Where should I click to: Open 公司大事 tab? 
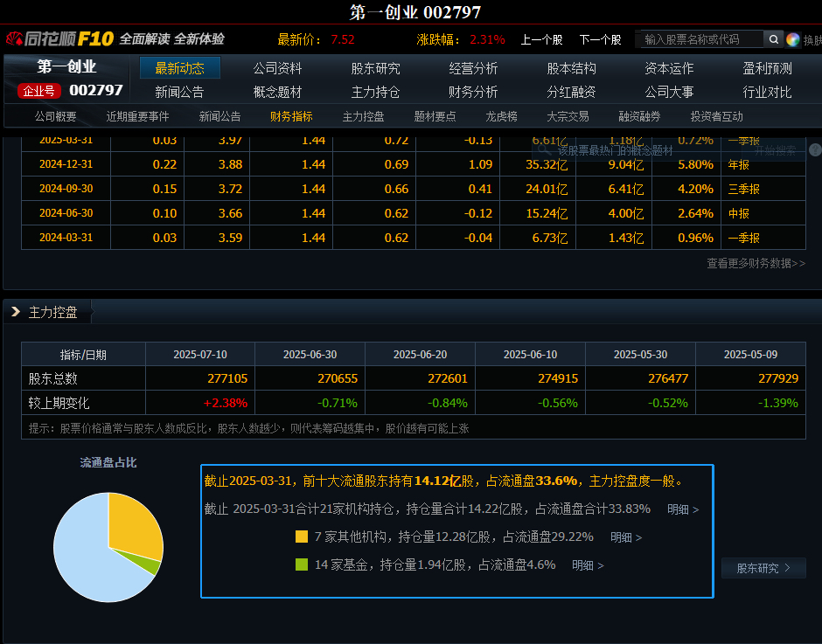tap(669, 93)
